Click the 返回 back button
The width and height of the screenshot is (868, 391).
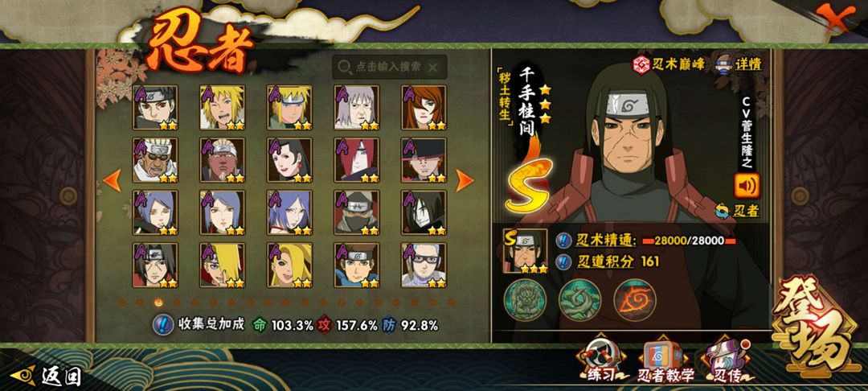pos(47,377)
